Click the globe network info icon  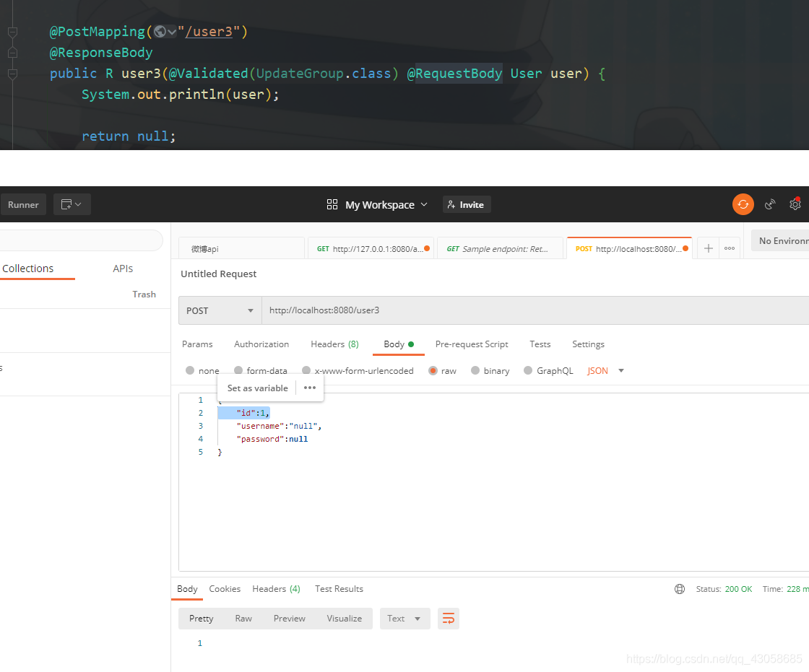[x=680, y=589]
